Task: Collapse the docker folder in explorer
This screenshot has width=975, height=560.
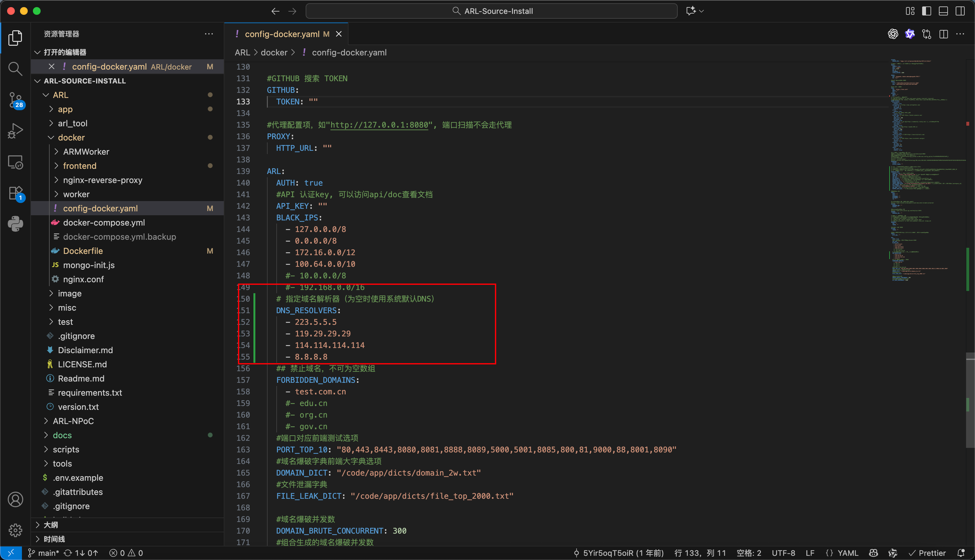Action: point(71,137)
